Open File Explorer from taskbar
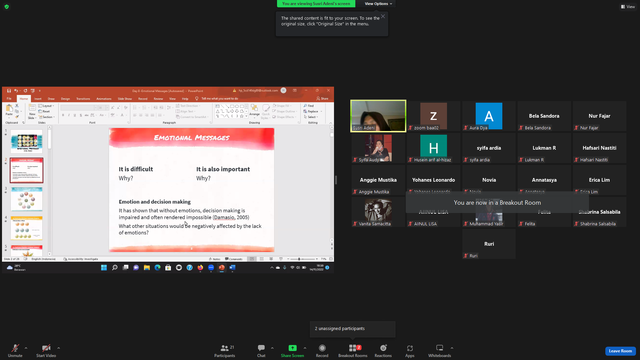640x360 pixels. click(147, 268)
